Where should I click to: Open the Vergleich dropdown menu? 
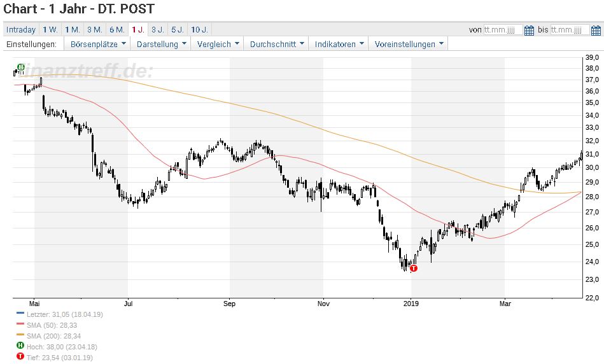(x=218, y=45)
